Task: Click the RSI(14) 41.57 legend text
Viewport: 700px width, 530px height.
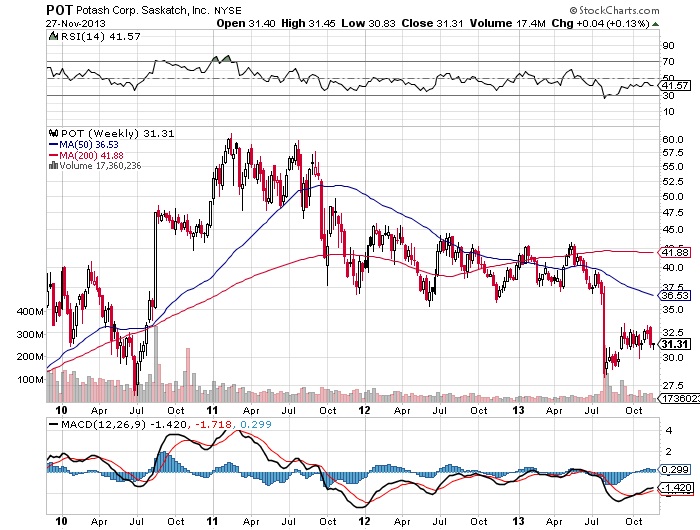Action: [100, 37]
